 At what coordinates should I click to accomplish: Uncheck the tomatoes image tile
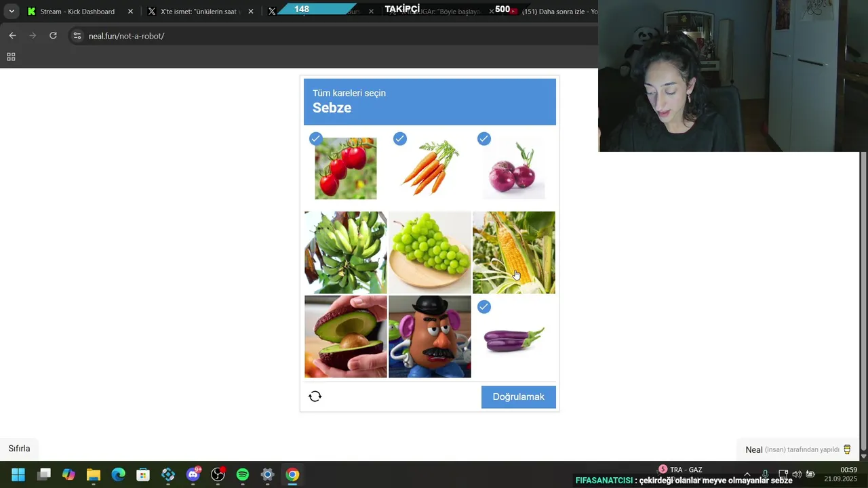pos(346,168)
